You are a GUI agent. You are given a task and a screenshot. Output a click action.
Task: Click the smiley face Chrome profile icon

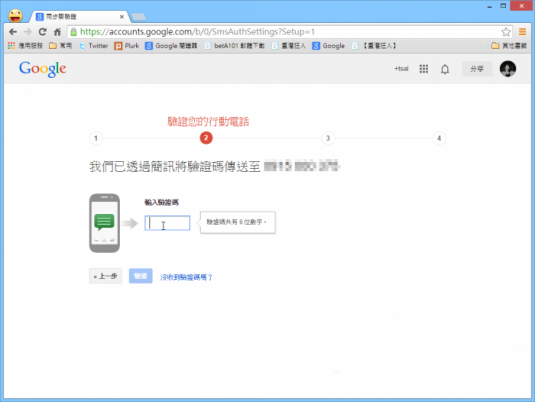[x=15, y=16]
